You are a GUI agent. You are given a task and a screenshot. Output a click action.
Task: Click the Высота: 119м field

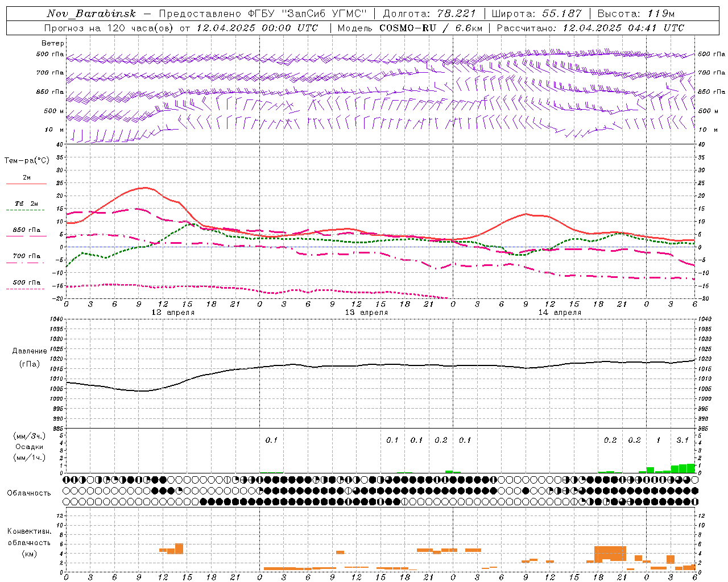pyautogui.click(x=636, y=14)
